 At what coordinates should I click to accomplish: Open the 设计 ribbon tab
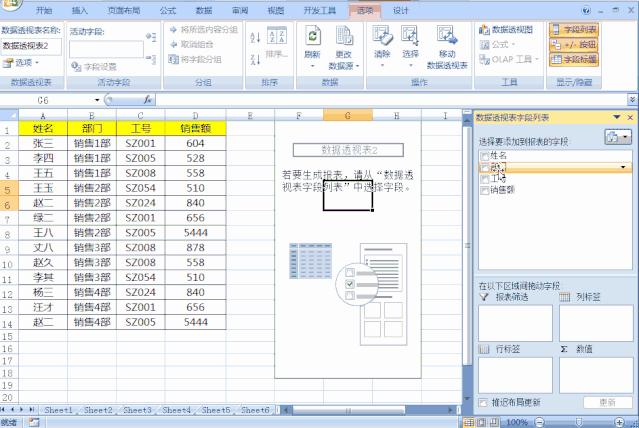point(401,10)
